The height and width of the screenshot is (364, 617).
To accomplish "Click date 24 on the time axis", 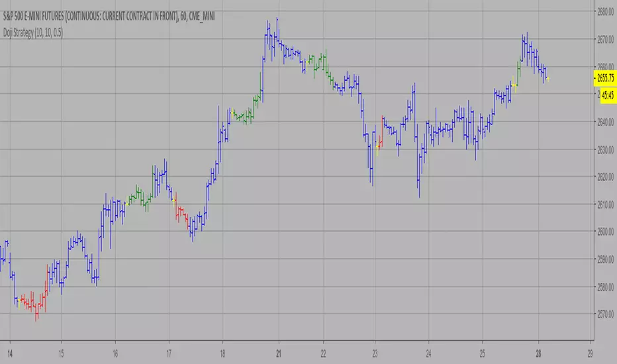I will click(x=428, y=354).
